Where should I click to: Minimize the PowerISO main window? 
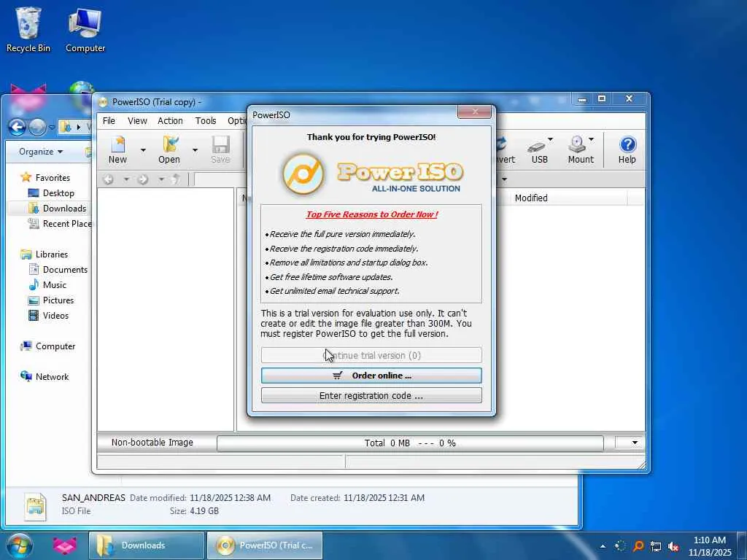tap(581, 99)
